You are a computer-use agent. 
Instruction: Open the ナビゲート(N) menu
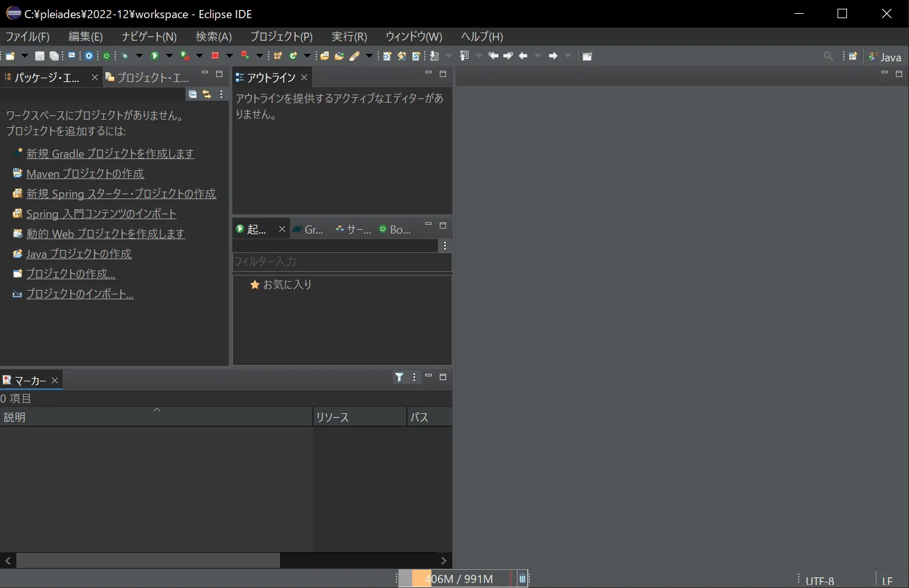coord(149,36)
